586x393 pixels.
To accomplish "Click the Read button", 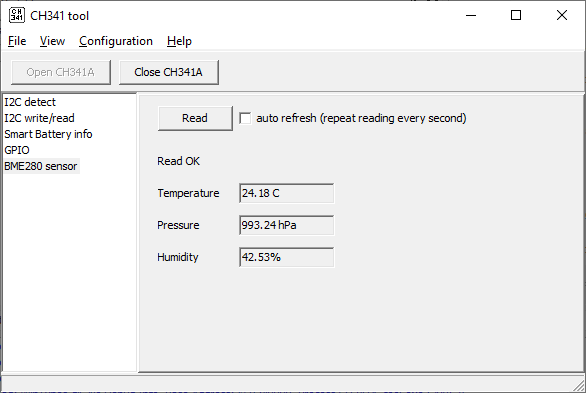I will tap(195, 118).
